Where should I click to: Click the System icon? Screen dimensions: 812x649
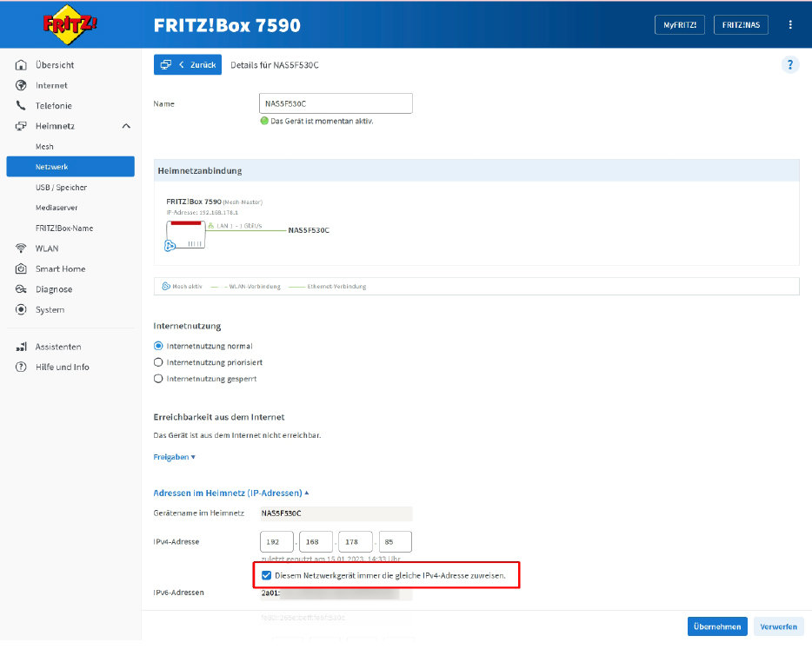point(21,310)
